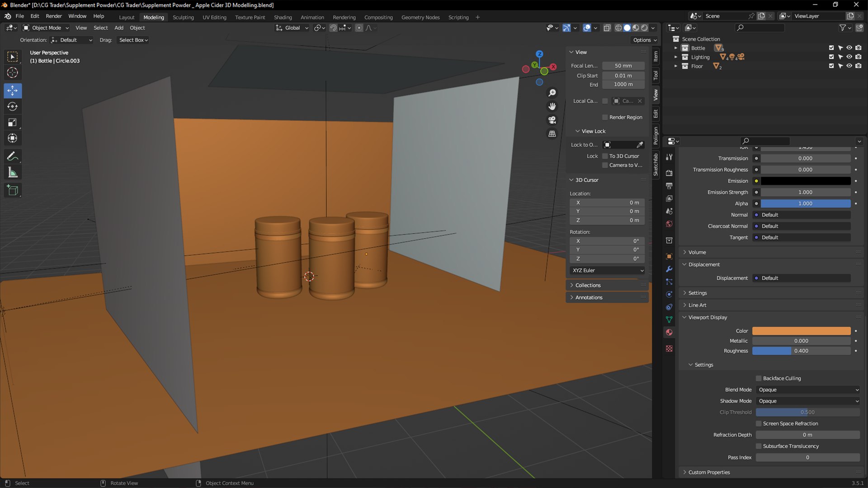Open the Add menu in viewport header
Image resolution: width=868 pixels, height=488 pixels.
tap(119, 28)
